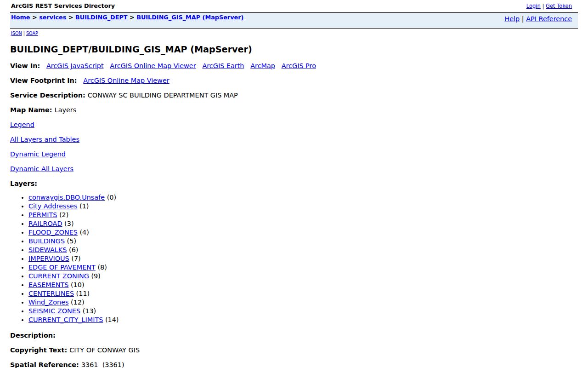Open the SIDEWALKS layer
Viewport: 588px width, 368px height.
click(x=47, y=250)
